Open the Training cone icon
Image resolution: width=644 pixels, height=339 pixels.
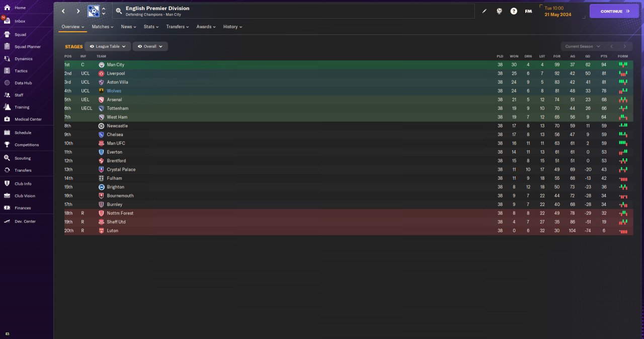[7, 107]
